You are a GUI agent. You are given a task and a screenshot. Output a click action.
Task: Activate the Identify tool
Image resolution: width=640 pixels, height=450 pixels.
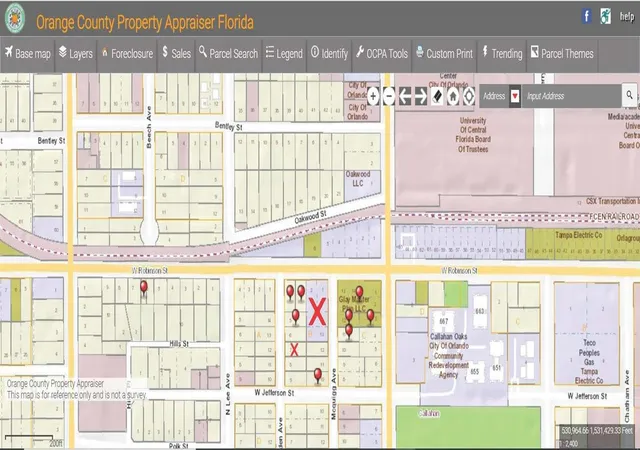point(329,53)
